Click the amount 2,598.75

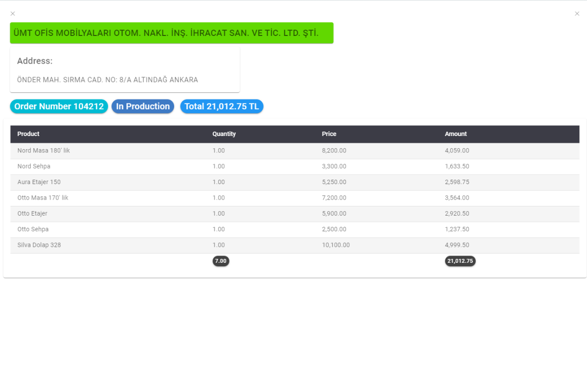457,182
